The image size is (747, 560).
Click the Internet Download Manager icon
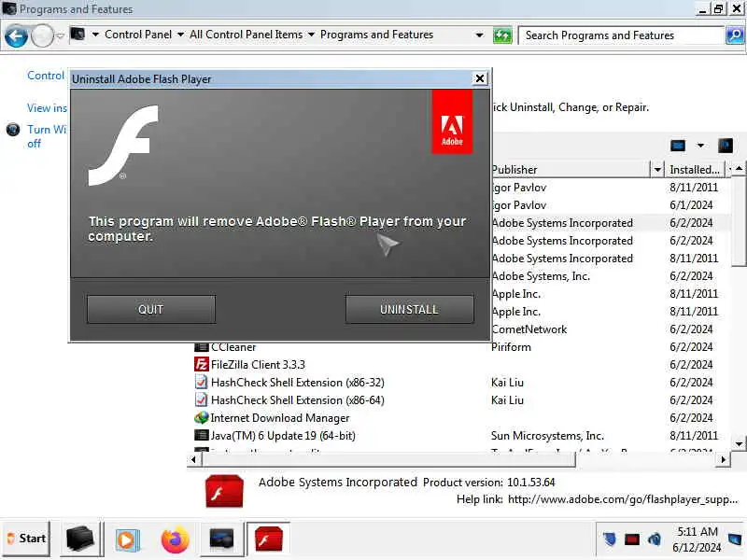[x=202, y=418]
